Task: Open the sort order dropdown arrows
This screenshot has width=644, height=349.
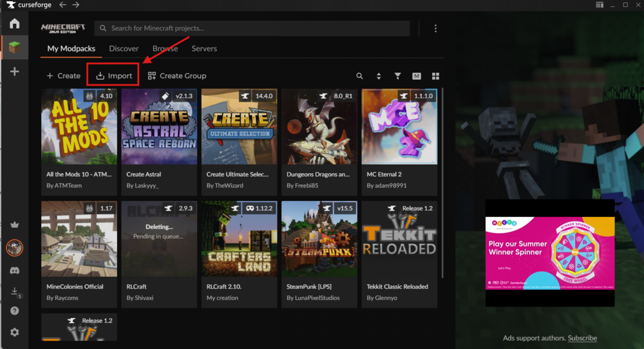Action: (x=379, y=76)
